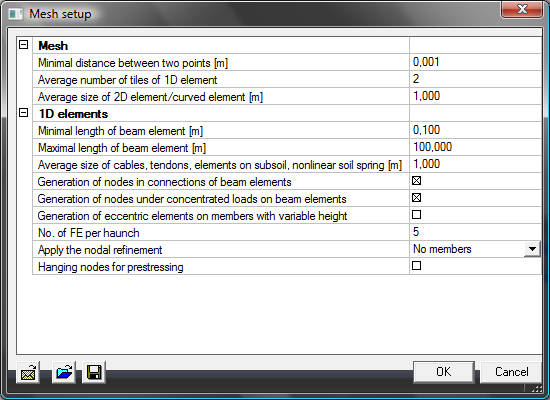Collapse the 1D elements section
This screenshot has height=400, width=550.
tap(24, 113)
